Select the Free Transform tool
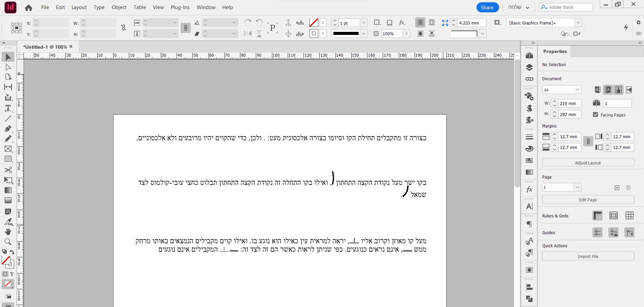This screenshot has height=307, width=644. (x=8, y=180)
